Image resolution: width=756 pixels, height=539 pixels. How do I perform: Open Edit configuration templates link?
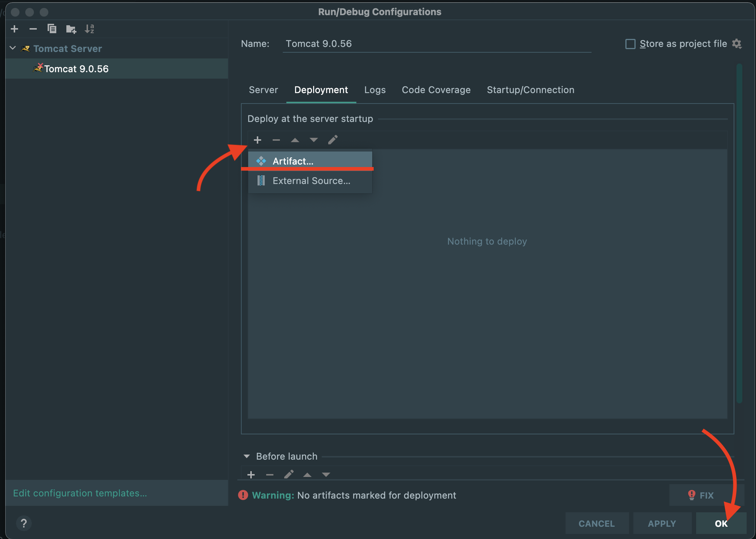click(x=80, y=493)
